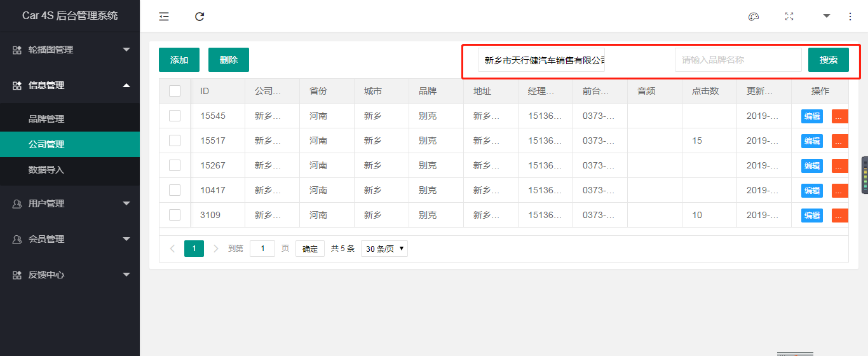Open the theme palette icon
The width and height of the screenshot is (868, 356).
point(754,17)
